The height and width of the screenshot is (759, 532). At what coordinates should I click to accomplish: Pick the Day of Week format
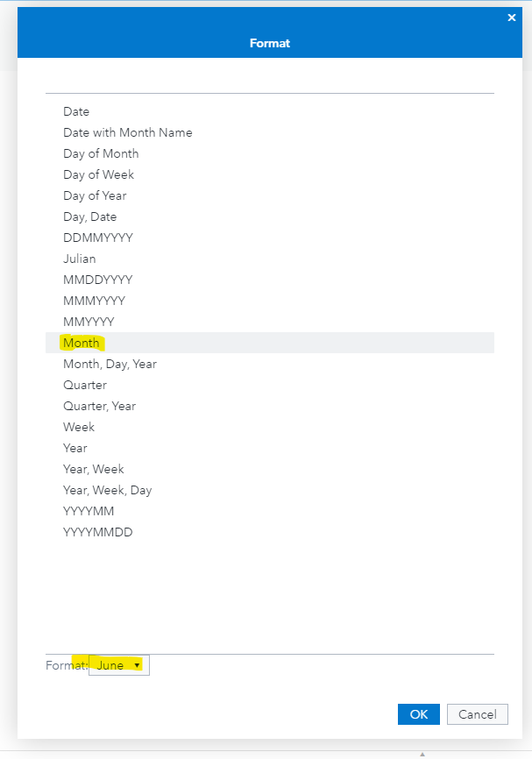pos(98,174)
